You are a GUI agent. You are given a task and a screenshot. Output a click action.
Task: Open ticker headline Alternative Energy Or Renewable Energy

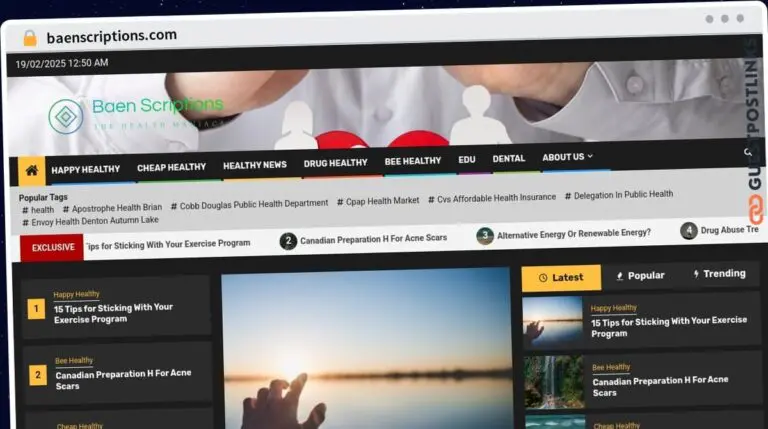[574, 234]
